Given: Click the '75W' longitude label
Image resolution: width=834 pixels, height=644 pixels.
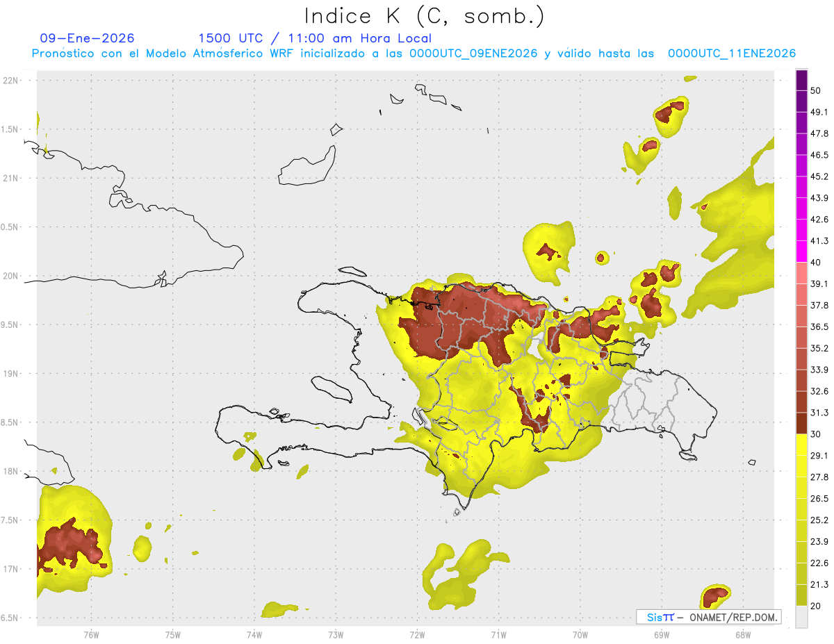Looking at the screenshot, I should pos(172,634).
